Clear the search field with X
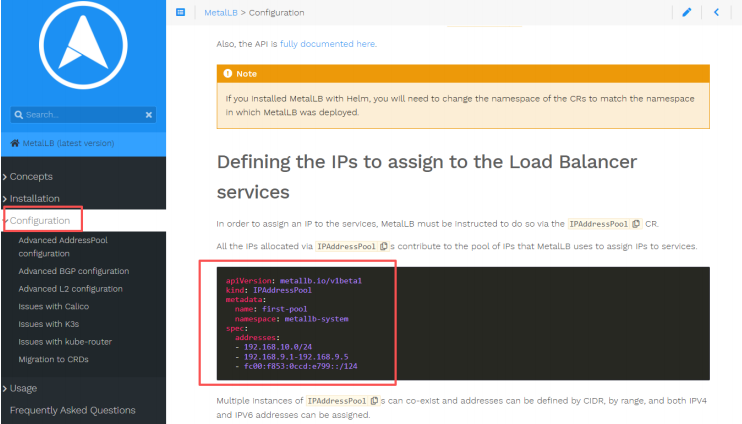Screen dimensions: 742x424 tap(149, 115)
